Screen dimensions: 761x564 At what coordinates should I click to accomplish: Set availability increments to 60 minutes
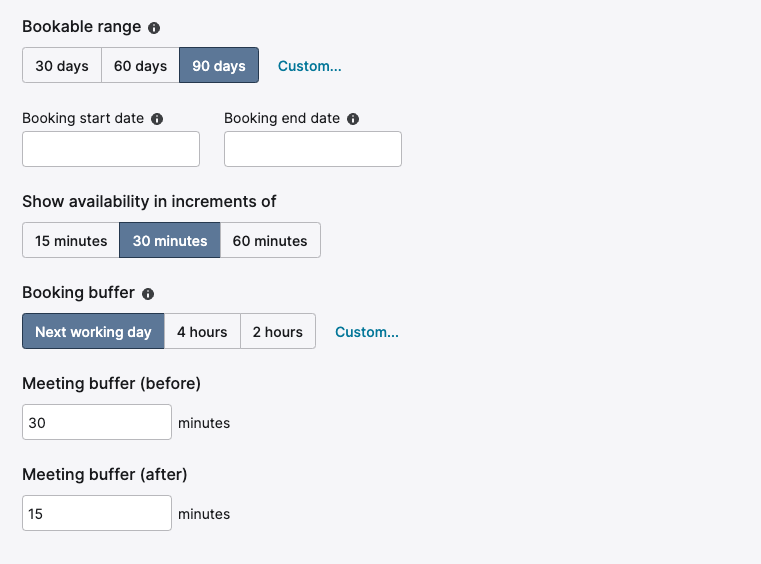pos(270,241)
